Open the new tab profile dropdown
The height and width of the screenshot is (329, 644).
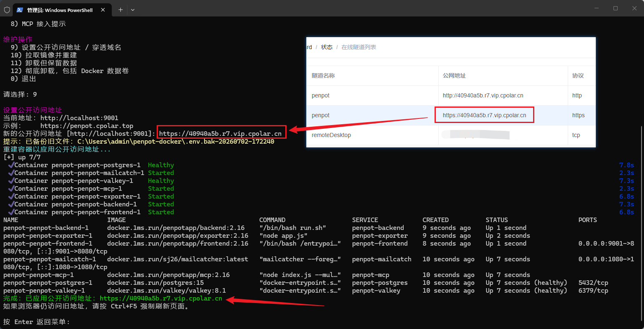pyautogui.click(x=133, y=10)
